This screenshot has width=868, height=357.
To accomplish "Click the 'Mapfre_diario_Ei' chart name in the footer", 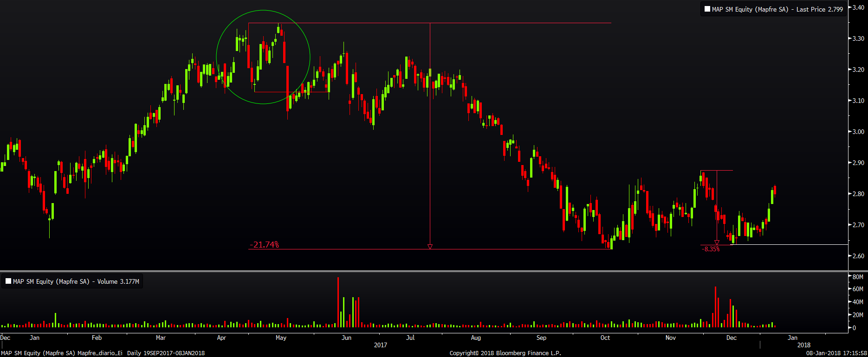I will [100, 353].
